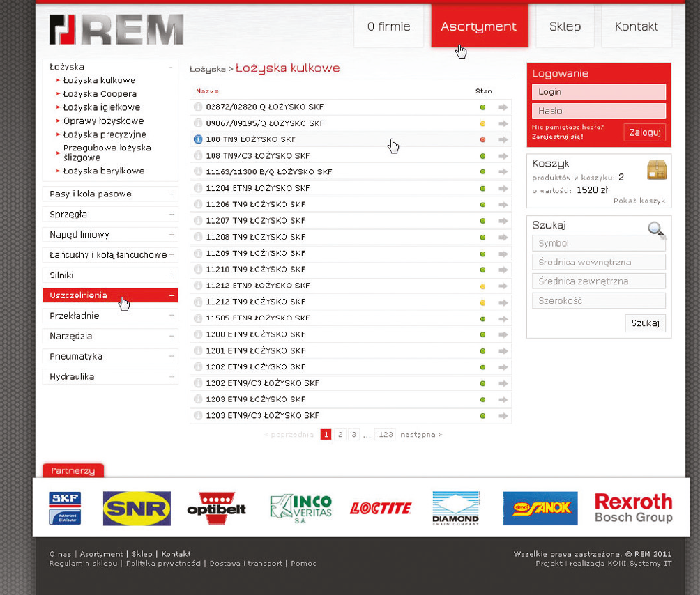Click the Loctite partner logo
The height and width of the screenshot is (595, 700).
(x=381, y=509)
